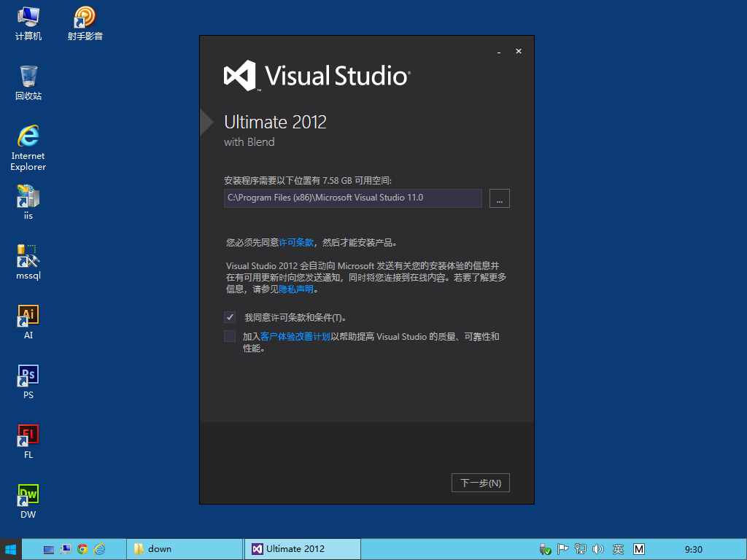This screenshot has height=560, width=747.
Task: Close the Visual Studio installer window
Action: [x=519, y=52]
